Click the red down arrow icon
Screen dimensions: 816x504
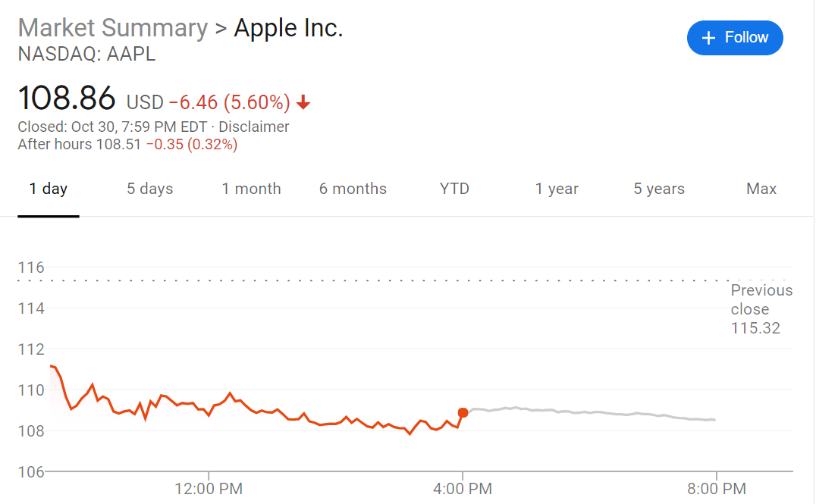coord(303,102)
